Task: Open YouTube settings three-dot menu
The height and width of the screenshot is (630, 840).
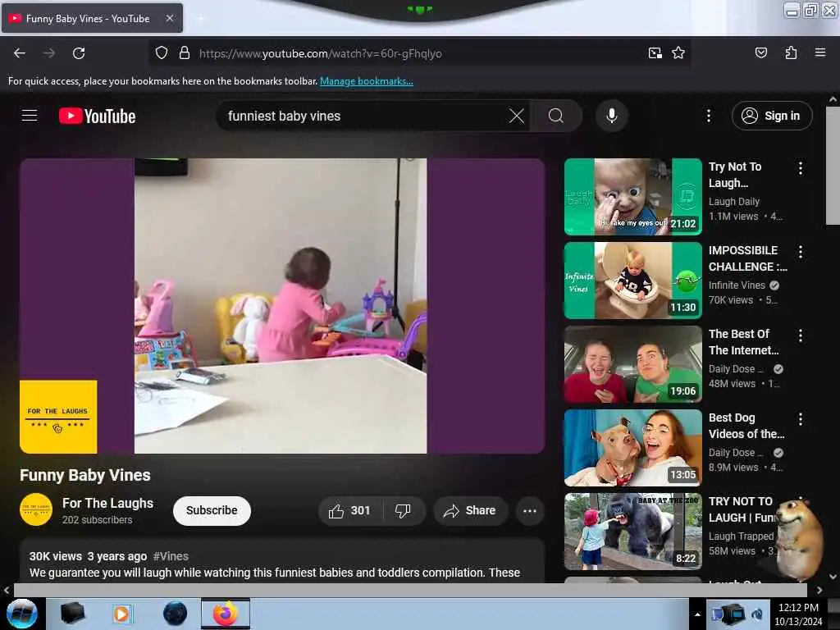Action: (x=708, y=116)
